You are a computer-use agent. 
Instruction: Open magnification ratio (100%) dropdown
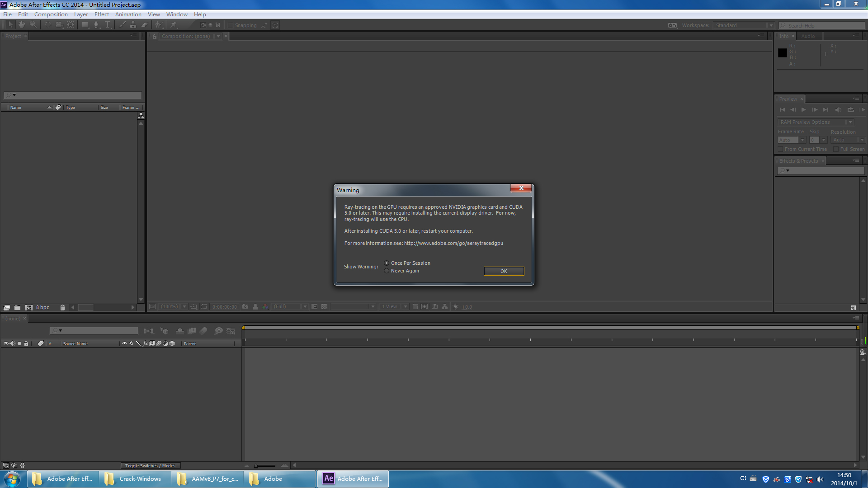[173, 307]
